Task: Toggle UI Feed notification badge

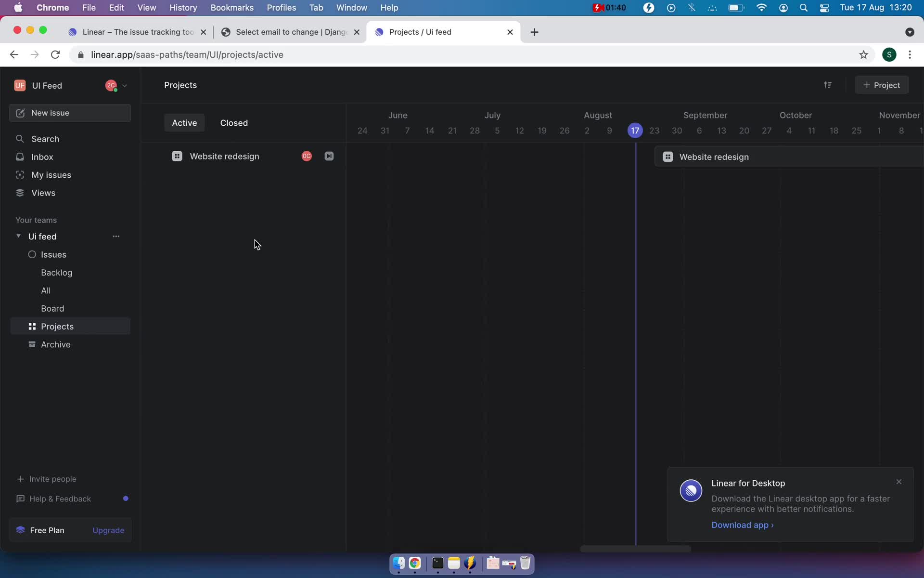Action: pyautogui.click(x=110, y=85)
